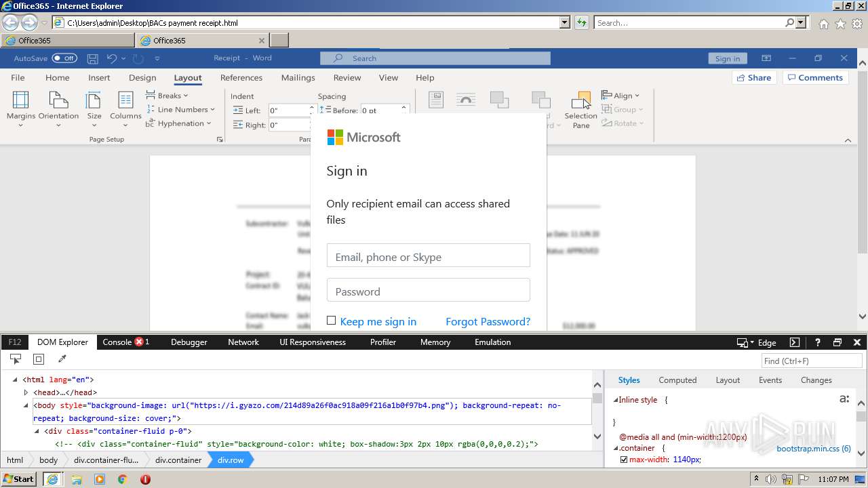
Task: Switch to the Network developer tab
Action: point(243,342)
